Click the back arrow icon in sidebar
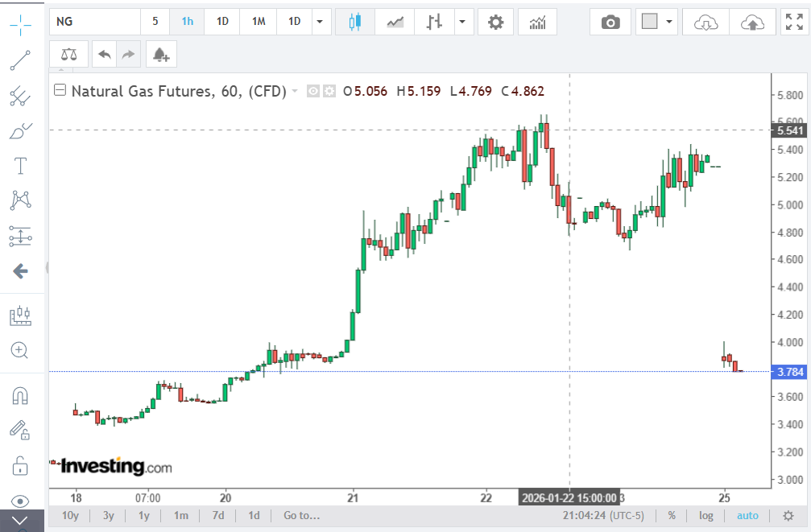The width and height of the screenshot is (811, 532). 21,271
